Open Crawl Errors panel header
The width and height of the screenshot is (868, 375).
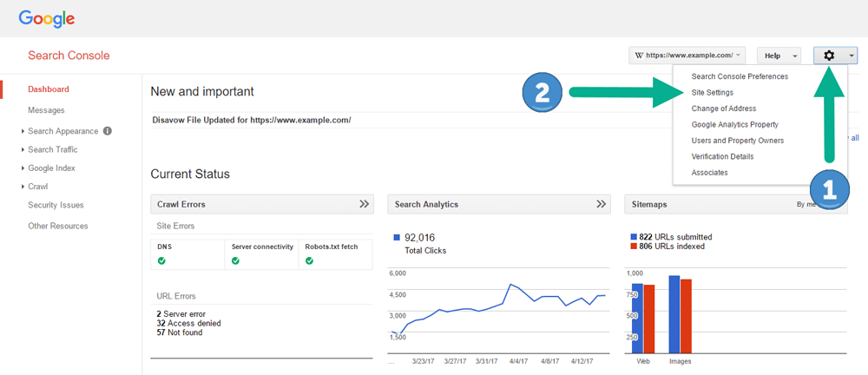tap(262, 204)
